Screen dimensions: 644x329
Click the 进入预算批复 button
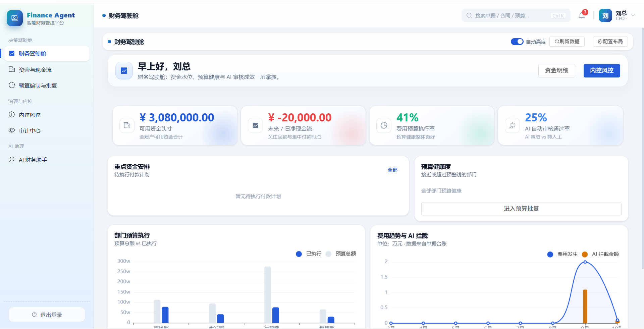[x=521, y=209]
